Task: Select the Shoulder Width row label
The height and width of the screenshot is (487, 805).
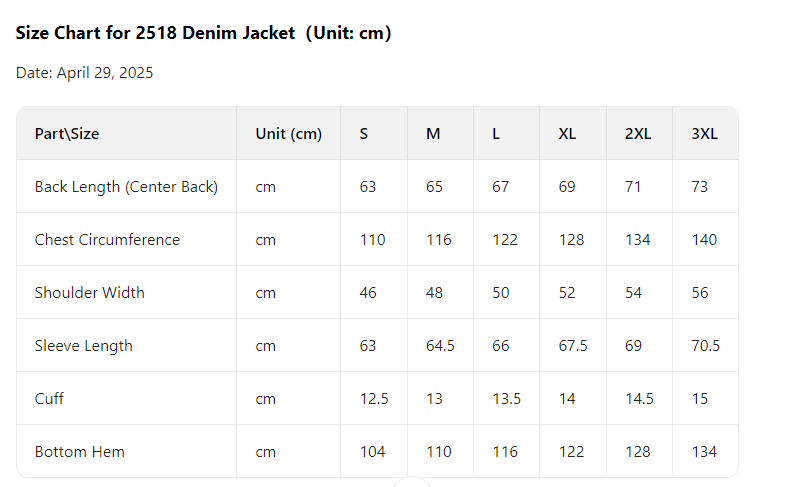Action: point(89,293)
